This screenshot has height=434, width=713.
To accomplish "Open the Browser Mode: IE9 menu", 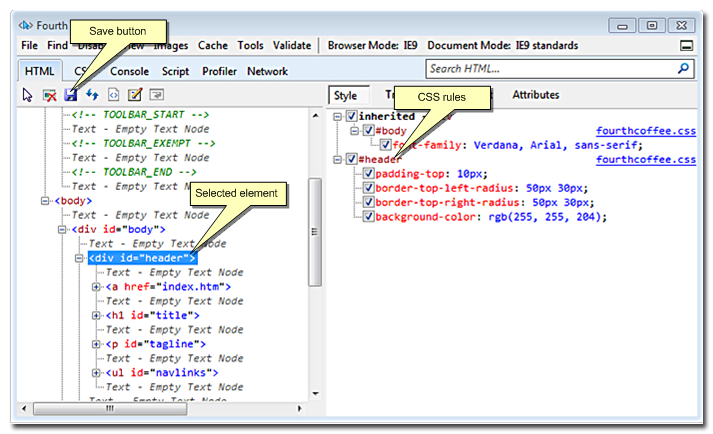I will 372,45.
